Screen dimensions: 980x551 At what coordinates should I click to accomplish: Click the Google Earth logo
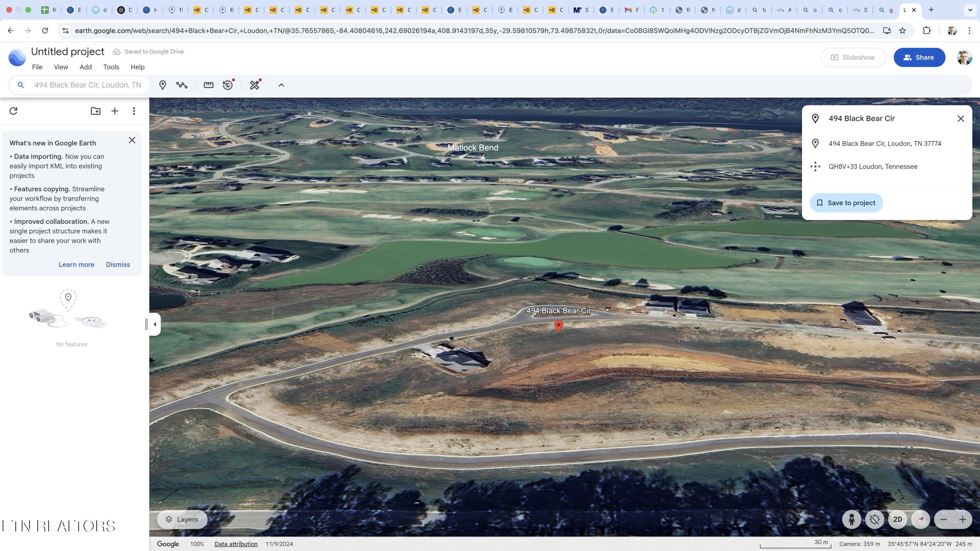coord(17,57)
